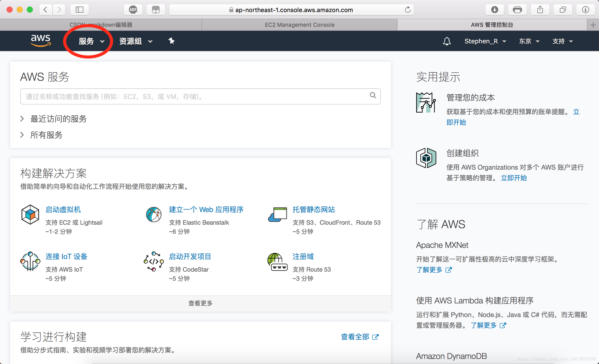The image size is (599, 364).
Task: Open the Safari share icon
Action: pos(540,10)
